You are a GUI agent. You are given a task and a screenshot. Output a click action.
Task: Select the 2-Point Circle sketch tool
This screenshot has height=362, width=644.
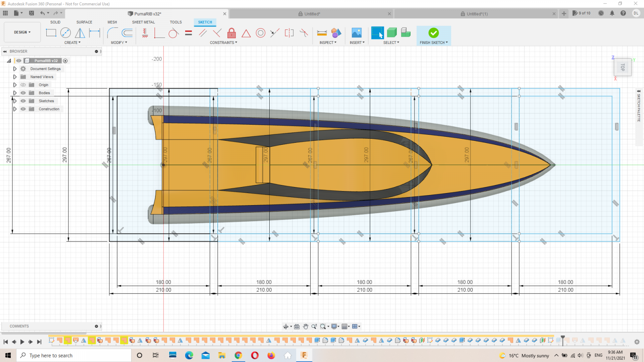tap(66, 33)
